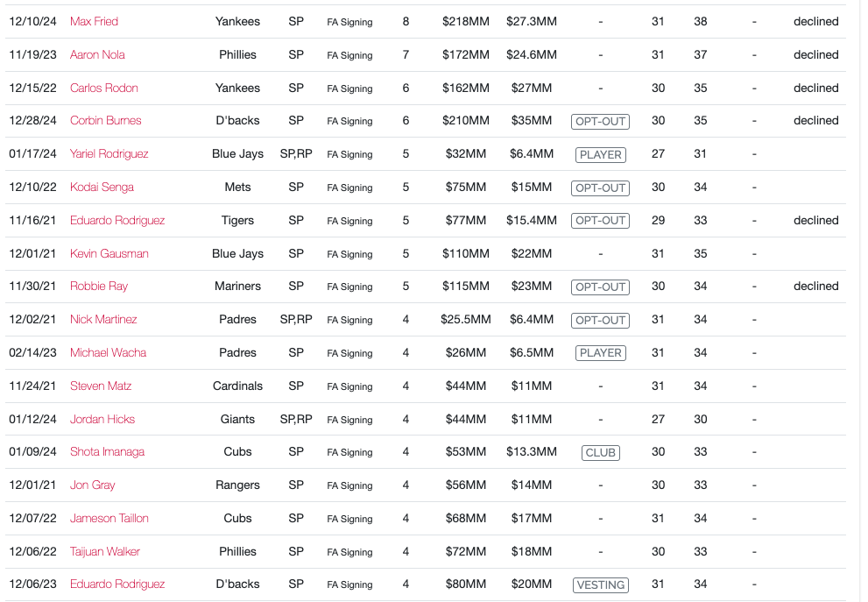Click the CLUB option badge for Shota Imanaga

600,452
